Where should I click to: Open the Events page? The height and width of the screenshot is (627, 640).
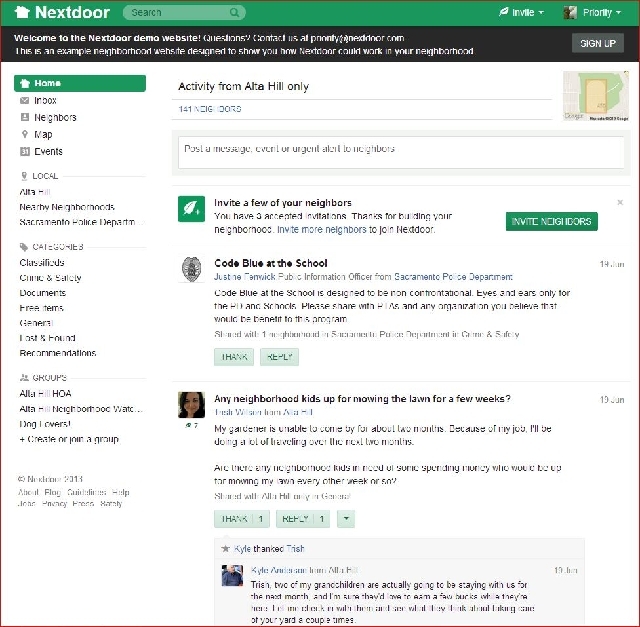48,151
